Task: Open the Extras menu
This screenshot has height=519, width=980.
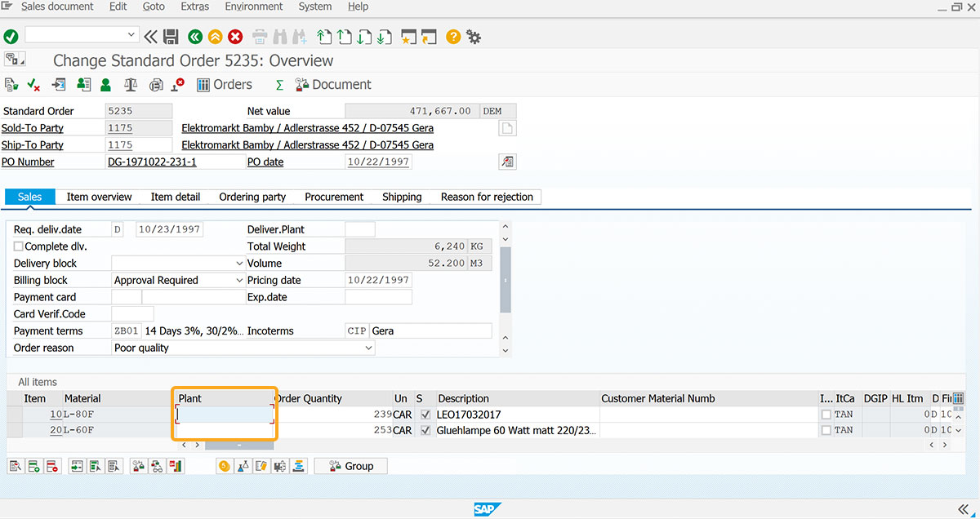Action: (x=195, y=7)
